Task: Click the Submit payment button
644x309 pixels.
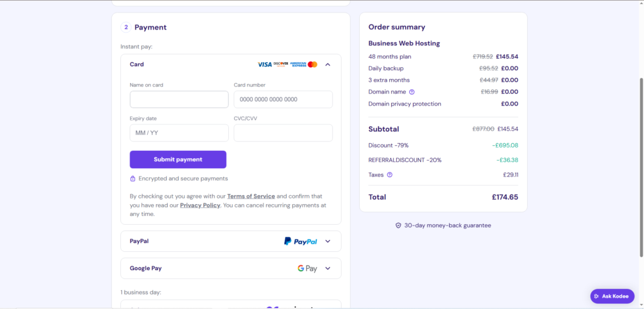Action: point(178,160)
